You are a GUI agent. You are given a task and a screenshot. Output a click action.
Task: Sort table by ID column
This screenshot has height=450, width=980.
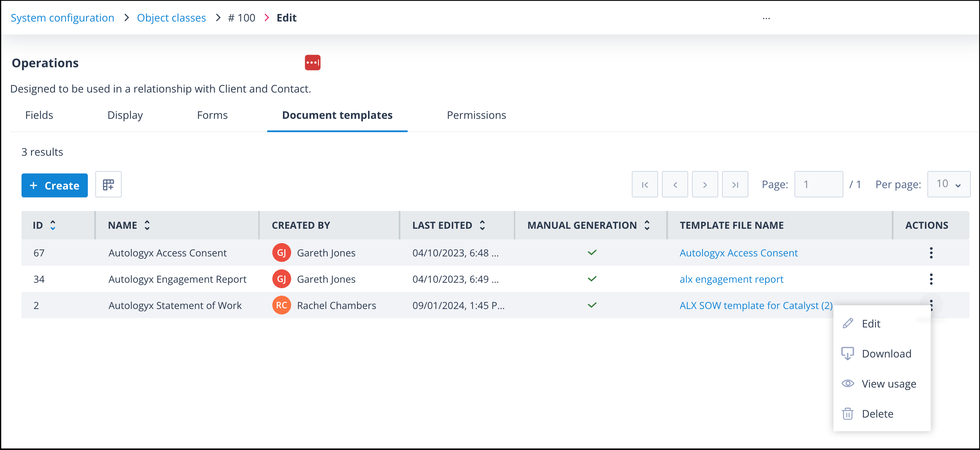(x=53, y=225)
